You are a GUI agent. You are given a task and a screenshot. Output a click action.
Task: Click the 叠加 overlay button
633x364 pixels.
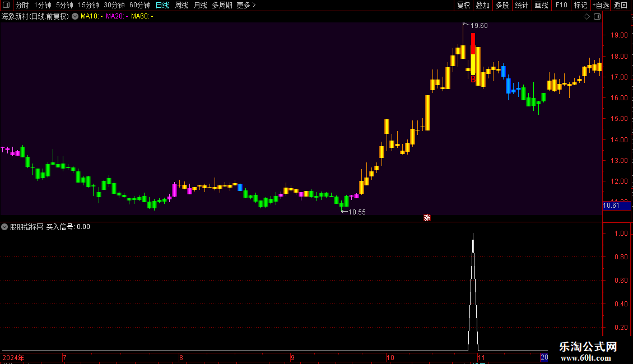[482, 5]
